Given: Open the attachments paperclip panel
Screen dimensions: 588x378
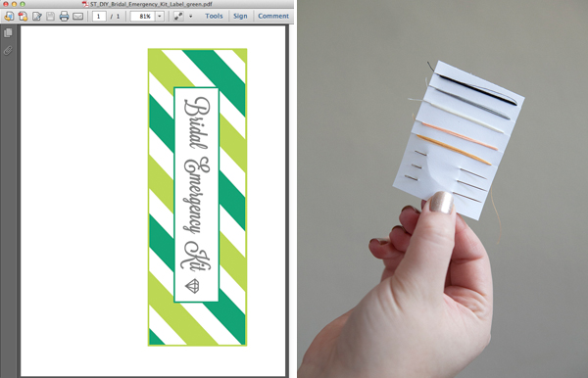Looking at the screenshot, I should coord(8,50).
